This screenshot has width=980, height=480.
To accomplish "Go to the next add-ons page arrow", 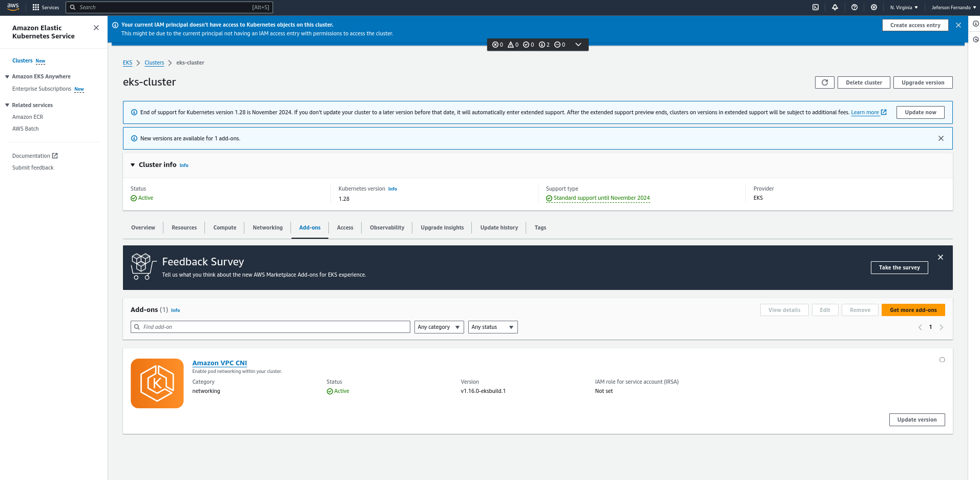I will [942, 327].
